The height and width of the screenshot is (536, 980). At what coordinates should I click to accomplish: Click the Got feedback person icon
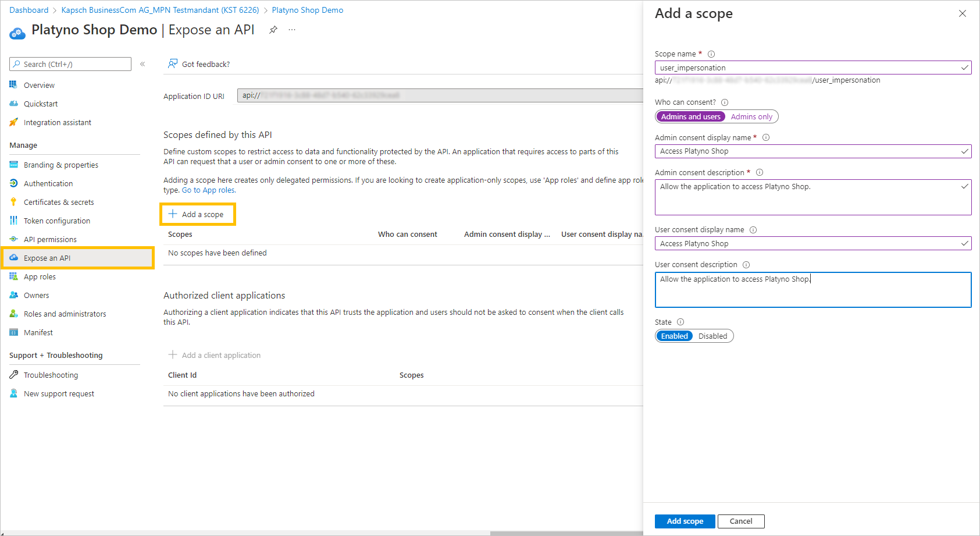pyautogui.click(x=173, y=63)
